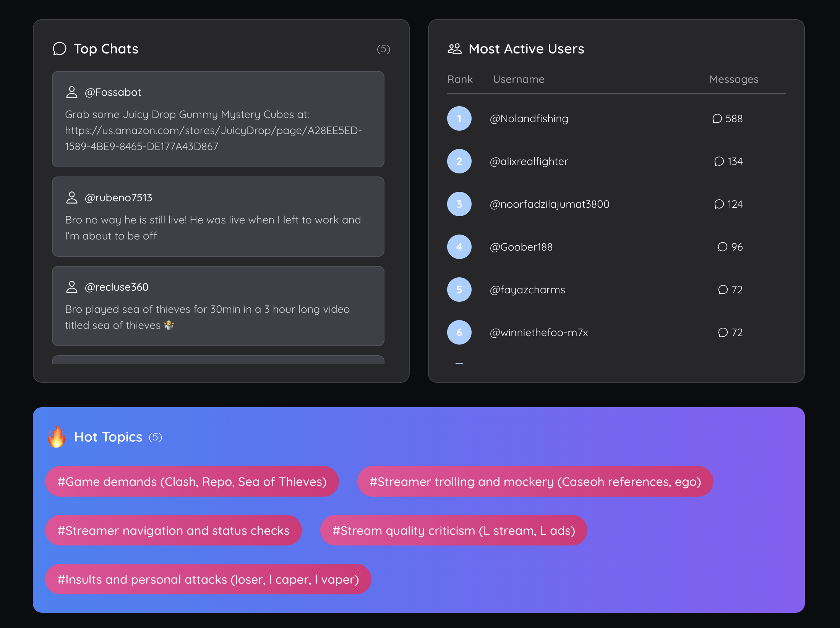Click the rank 1 badge circle
Viewport: 840px width, 628px height.
pos(459,118)
